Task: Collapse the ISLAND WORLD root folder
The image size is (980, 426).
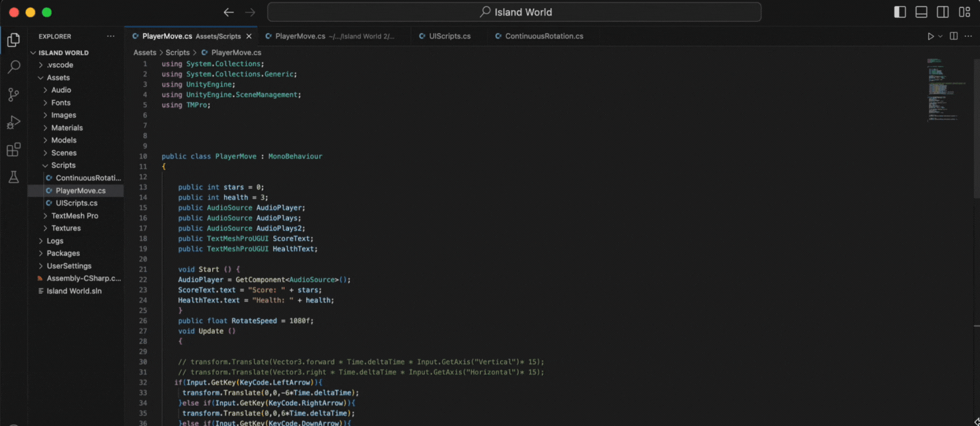Action: coord(76,52)
